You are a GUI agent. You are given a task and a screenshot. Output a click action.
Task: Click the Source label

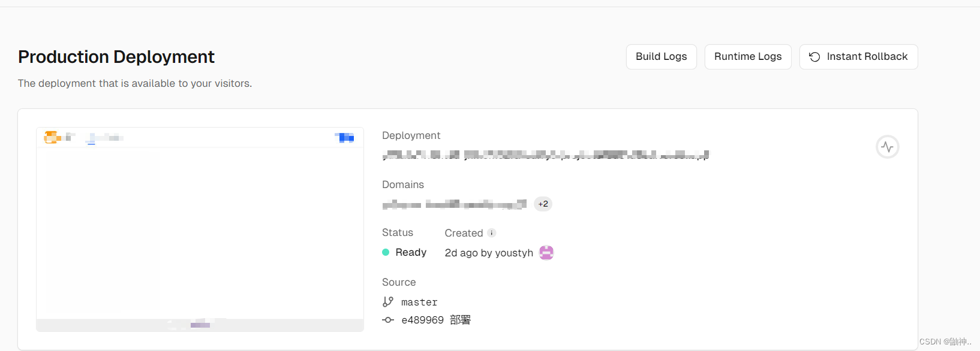point(399,282)
